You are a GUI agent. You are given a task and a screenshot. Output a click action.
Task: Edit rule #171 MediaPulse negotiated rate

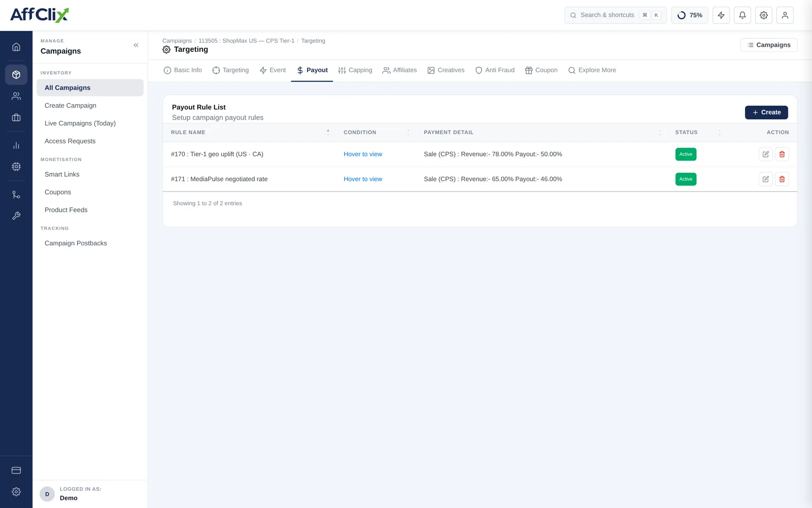pyautogui.click(x=766, y=179)
